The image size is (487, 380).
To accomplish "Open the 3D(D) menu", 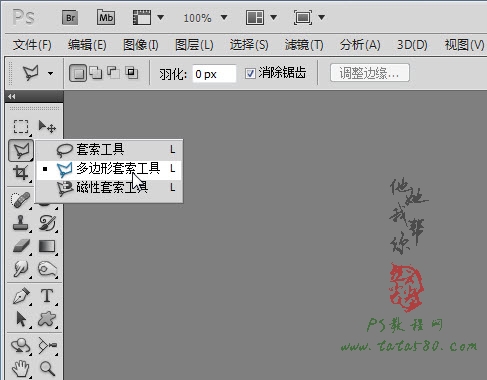I will pos(412,44).
